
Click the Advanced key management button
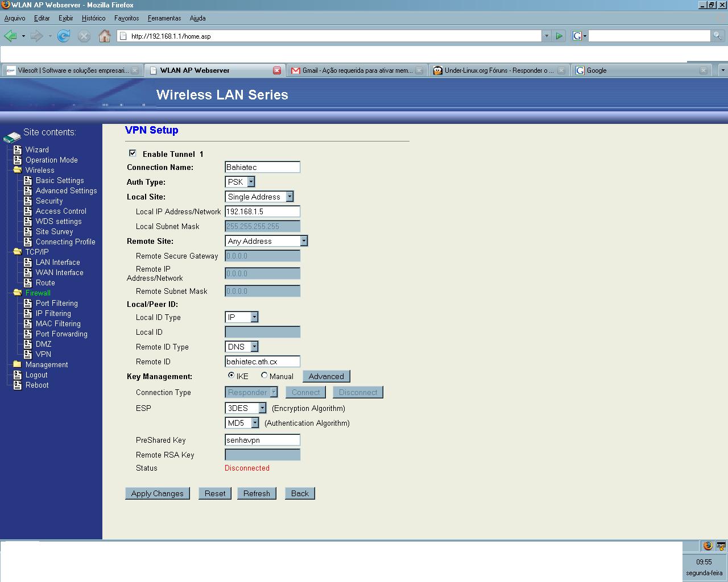326,376
